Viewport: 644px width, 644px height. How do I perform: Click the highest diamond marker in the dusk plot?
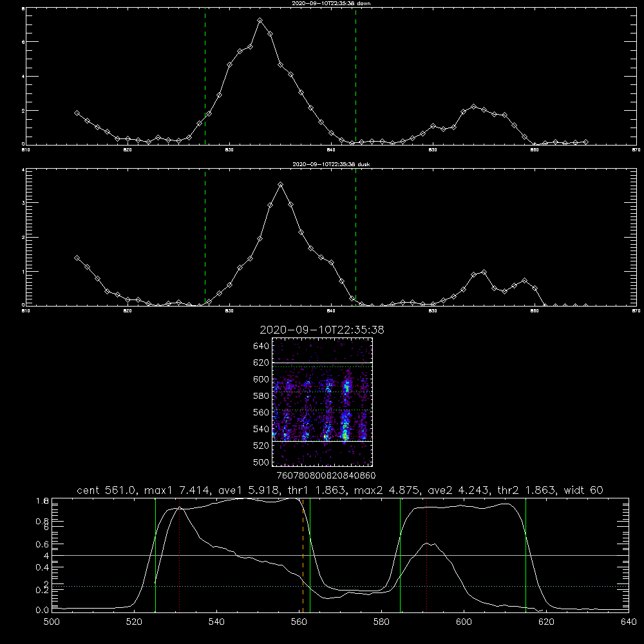pos(281,185)
